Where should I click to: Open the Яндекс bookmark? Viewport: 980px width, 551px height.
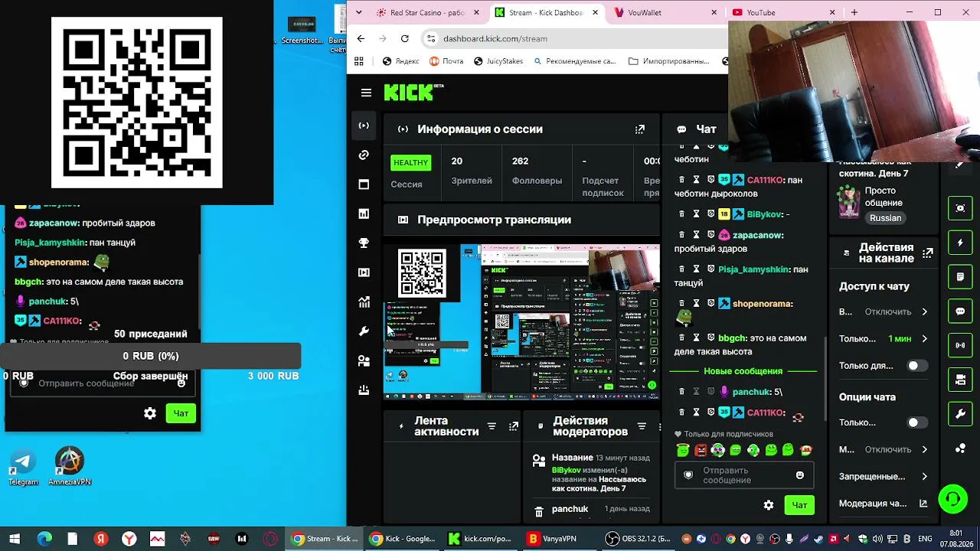[x=400, y=61]
